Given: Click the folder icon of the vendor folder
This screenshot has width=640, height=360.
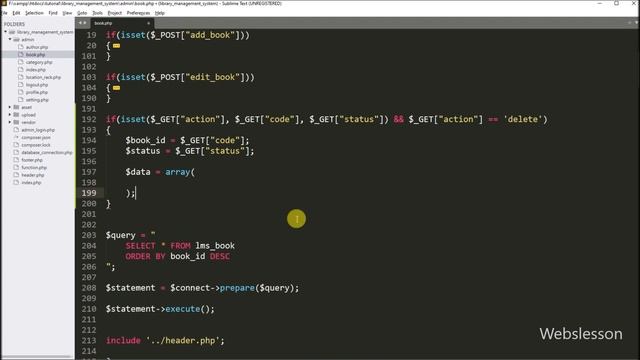Looking at the screenshot, I should [16, 122].
